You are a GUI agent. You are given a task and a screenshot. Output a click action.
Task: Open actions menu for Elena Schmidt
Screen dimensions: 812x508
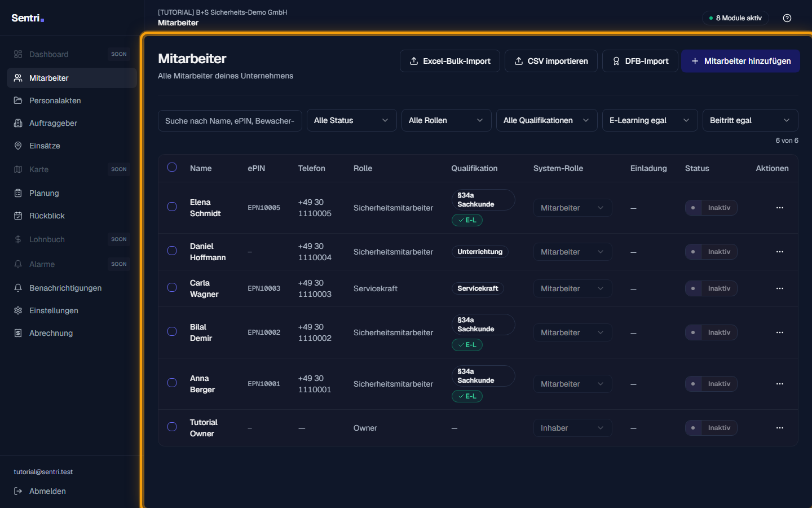pyautogui.click(x=780, y=208)
